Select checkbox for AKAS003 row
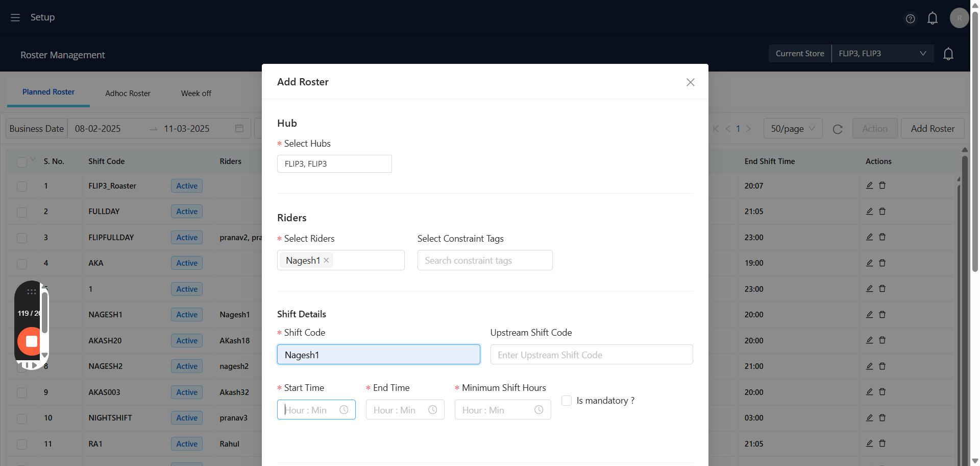 coord(22,392)
